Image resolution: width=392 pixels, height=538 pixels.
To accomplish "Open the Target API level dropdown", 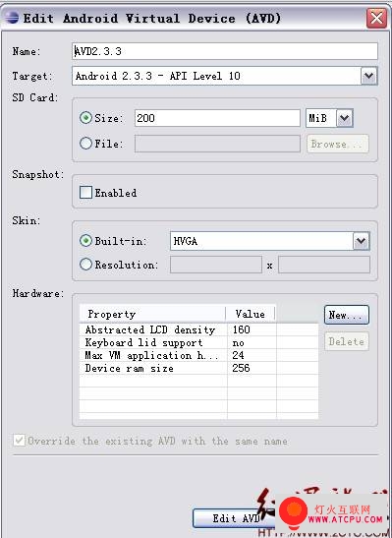I will pyautogui.click(x=369, y=76).
